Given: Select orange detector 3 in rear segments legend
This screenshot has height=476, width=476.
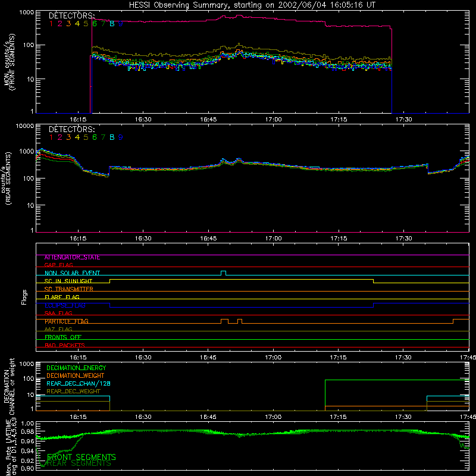Looking at the screenshot, I should tap(68, 137).
